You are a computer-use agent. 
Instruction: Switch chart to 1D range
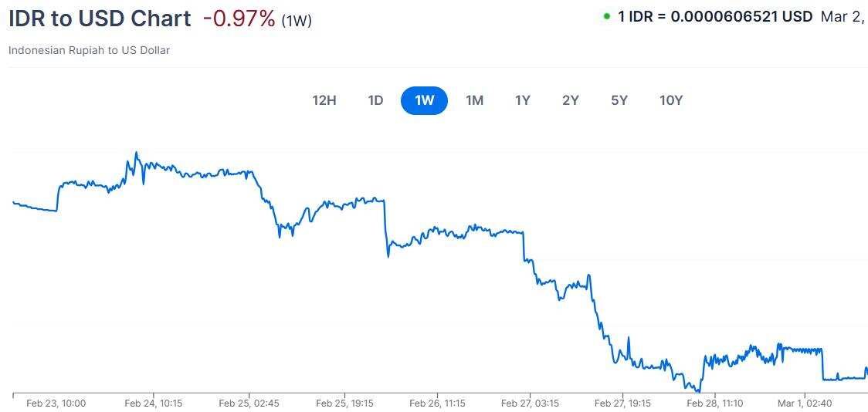[x=375, y=100]
